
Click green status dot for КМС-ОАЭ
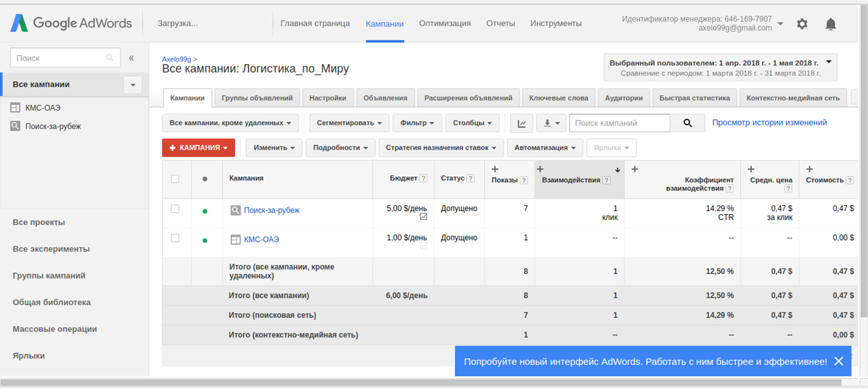205,241
